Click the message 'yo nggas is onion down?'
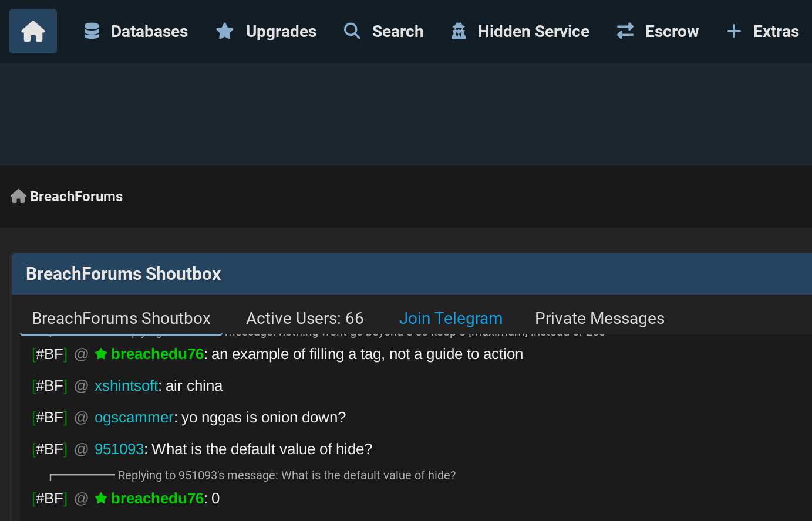This screenshot has height=521, width=812. [x=264, y=417]
